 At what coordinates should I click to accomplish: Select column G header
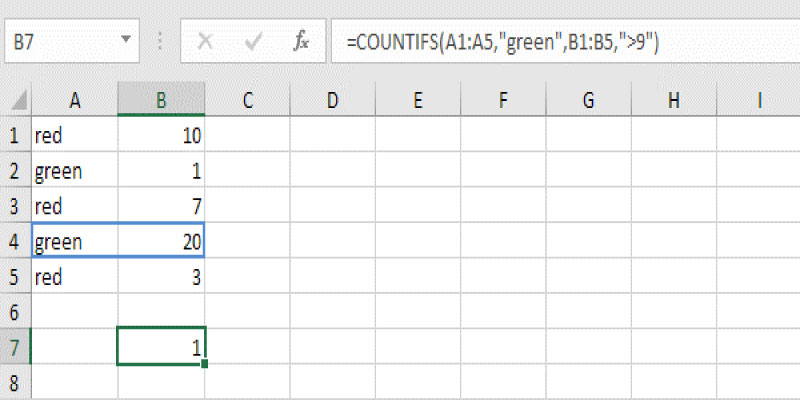[x=588, y=100]
